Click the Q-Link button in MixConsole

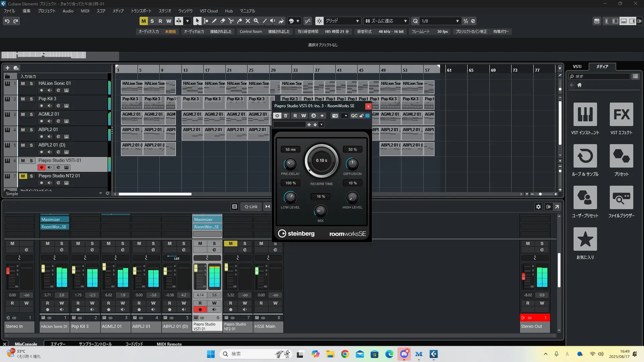click(251, 206)
